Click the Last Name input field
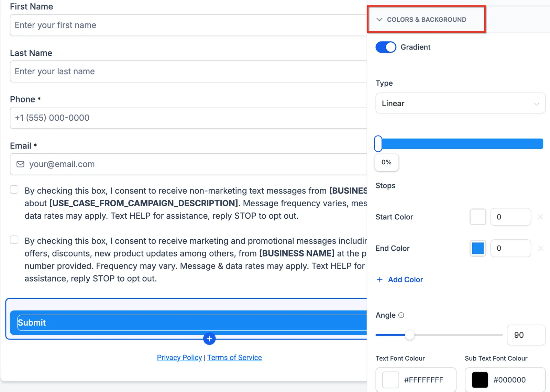 pos(188,72)
